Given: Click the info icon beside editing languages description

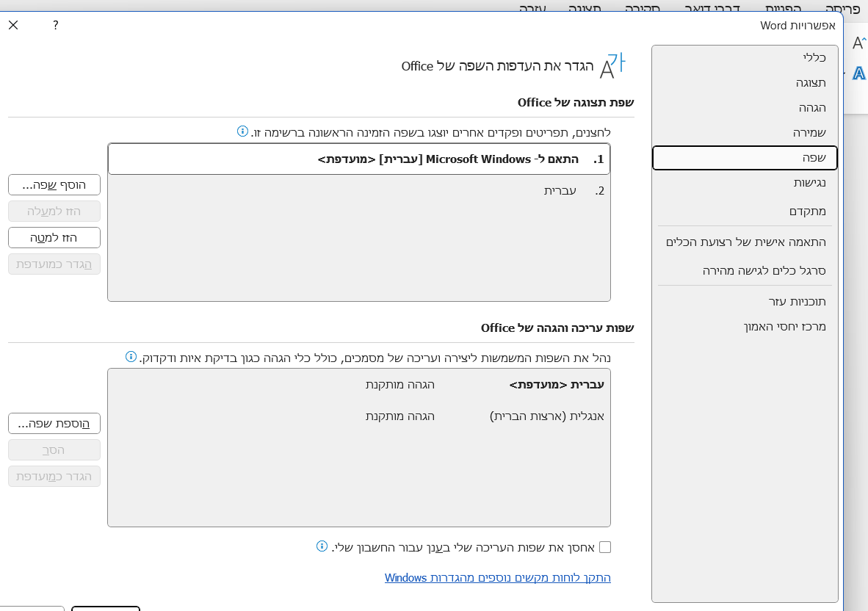Looking at the screenshot, I should tap(131, 357).
